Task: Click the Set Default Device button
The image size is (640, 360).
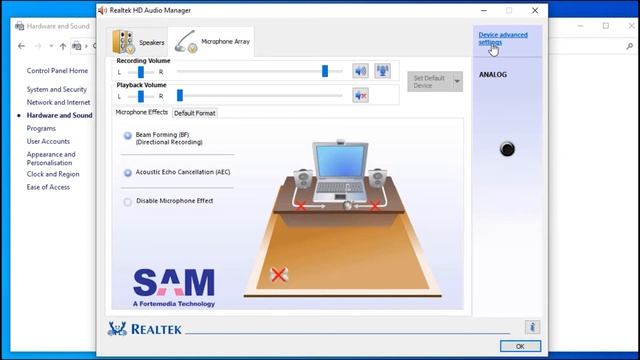Action: click(429, 82)
